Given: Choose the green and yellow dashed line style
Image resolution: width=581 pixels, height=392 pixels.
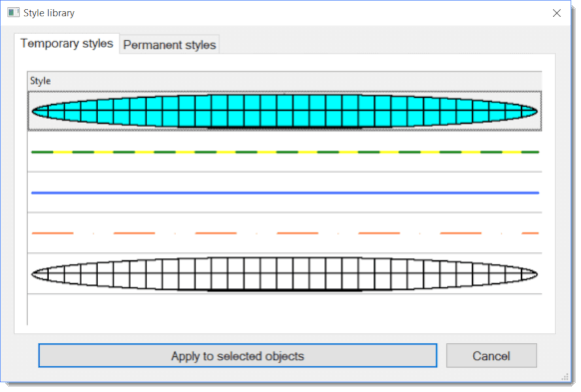Looking at the screenshot, I should pos(285,152).
